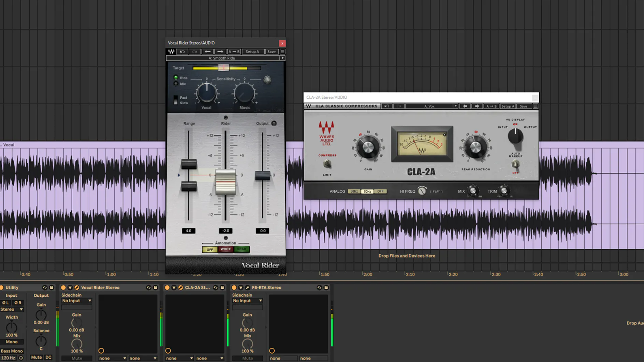Open CLA-2A hamburger menu

tap(536, 106)
